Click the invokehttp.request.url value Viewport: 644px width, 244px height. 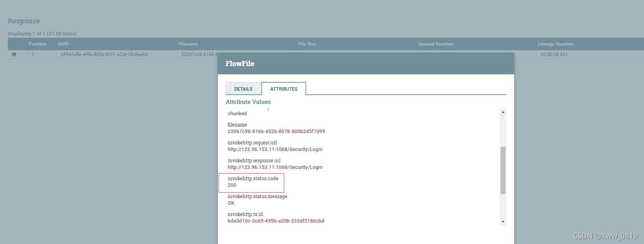pos(275,149)
